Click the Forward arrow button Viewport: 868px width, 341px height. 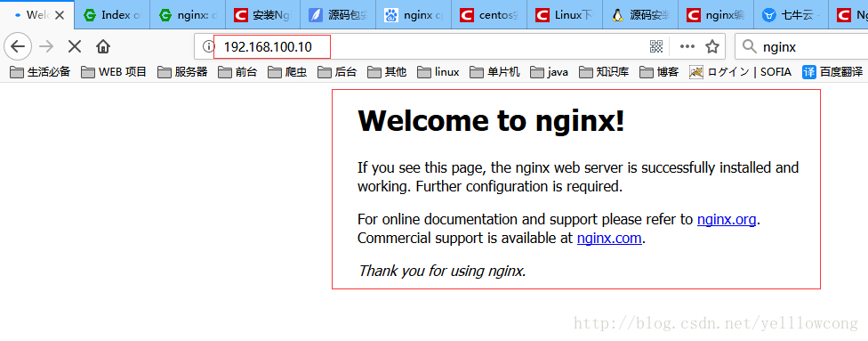coord(46,46)
